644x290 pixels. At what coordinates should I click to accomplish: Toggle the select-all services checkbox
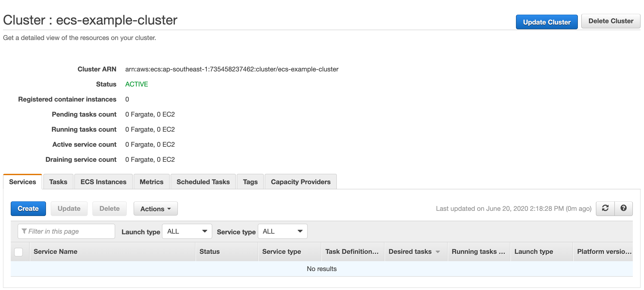[18, 252]
